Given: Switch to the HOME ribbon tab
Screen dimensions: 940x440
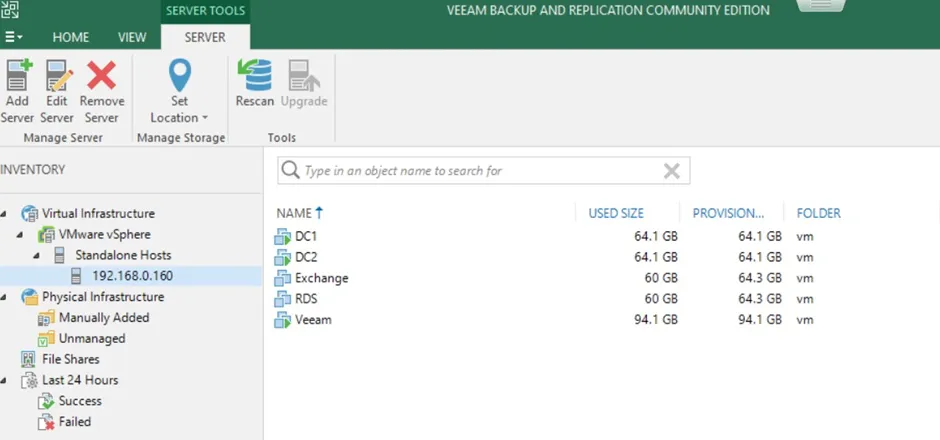Looking at the screenshot, I should pos(70,37).
